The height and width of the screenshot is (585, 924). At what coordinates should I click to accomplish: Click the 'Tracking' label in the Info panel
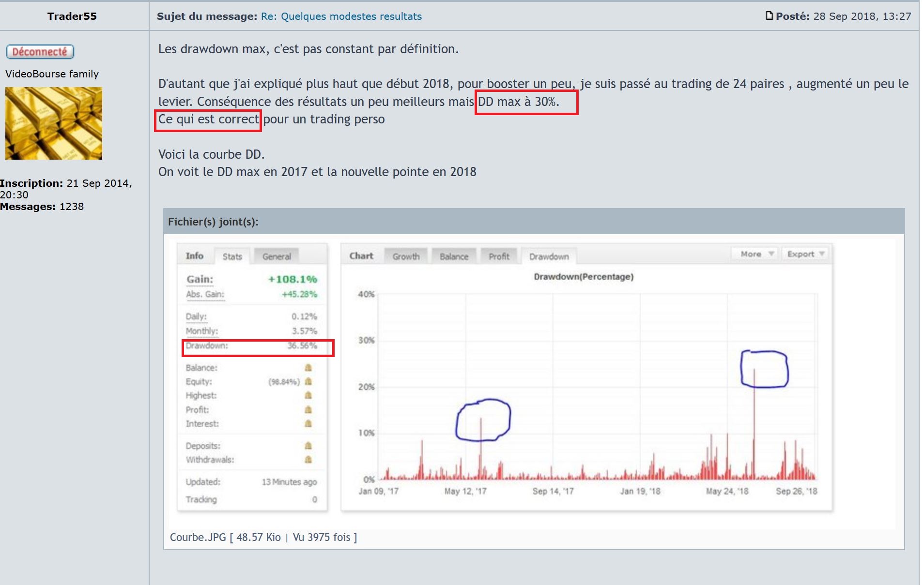(x=201, y=499)
